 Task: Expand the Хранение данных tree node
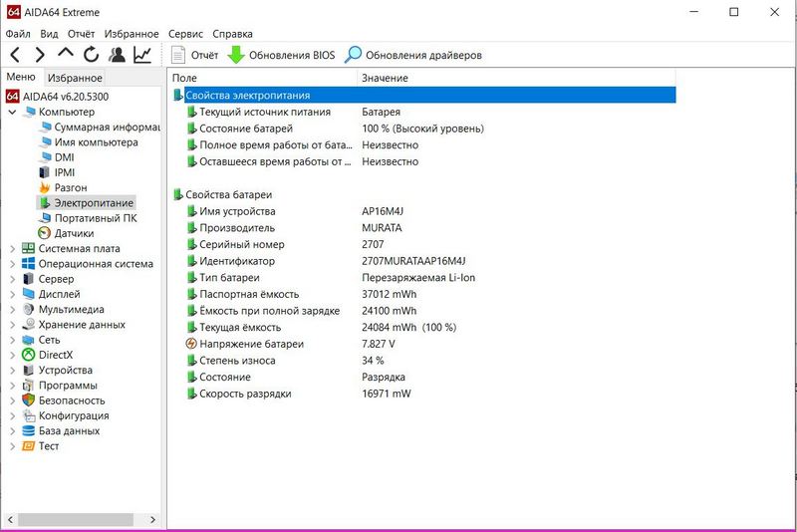click(x=12, y=325)
